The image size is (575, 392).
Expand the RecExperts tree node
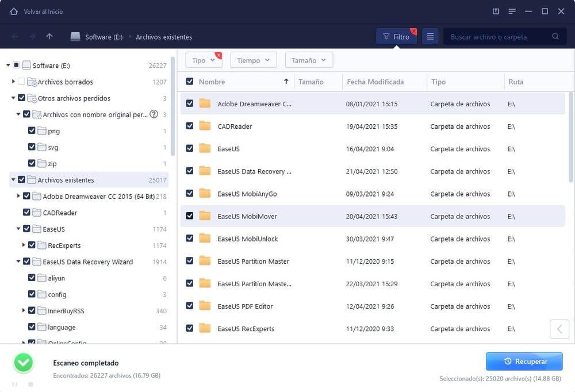[x=24, y=245]
